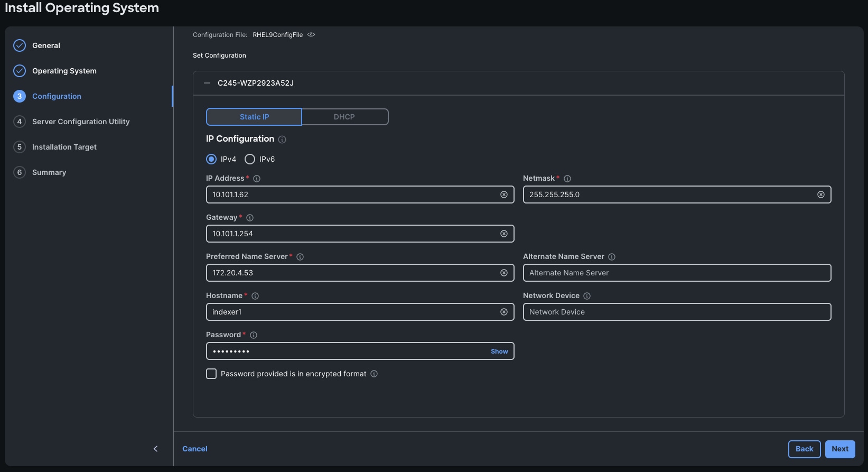Click the Gateway input field

(360, 234)
